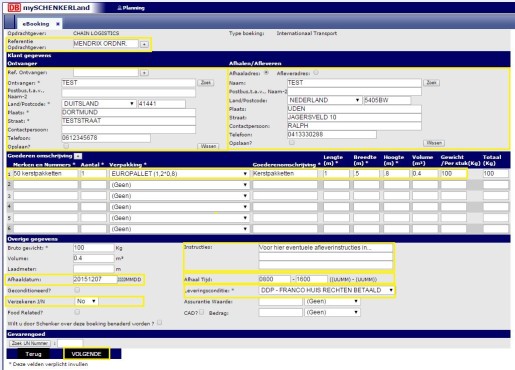Click the plus button next to Ref. Ontvanger
The image size is (515, 370).
(x=144, y=73)
